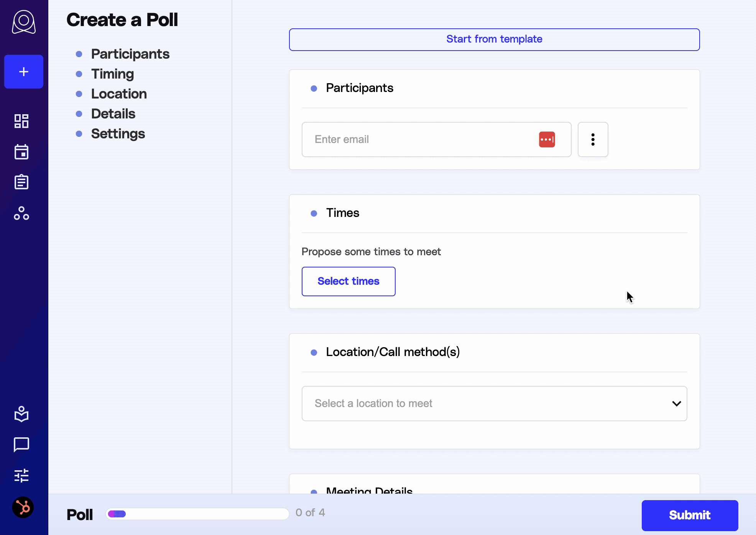This screenshot has width=756, height=535.
Task: Jump to Timing section in outline
Action: tap(112, 74)
